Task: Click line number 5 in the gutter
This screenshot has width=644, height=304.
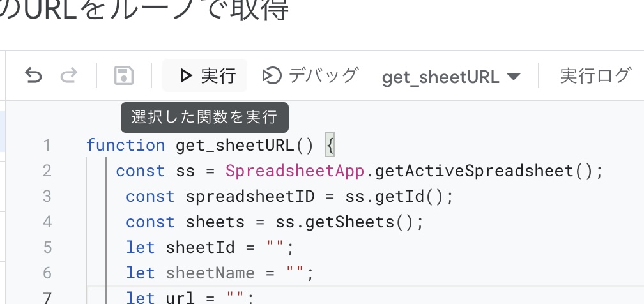Action: (x=46, y=248)
